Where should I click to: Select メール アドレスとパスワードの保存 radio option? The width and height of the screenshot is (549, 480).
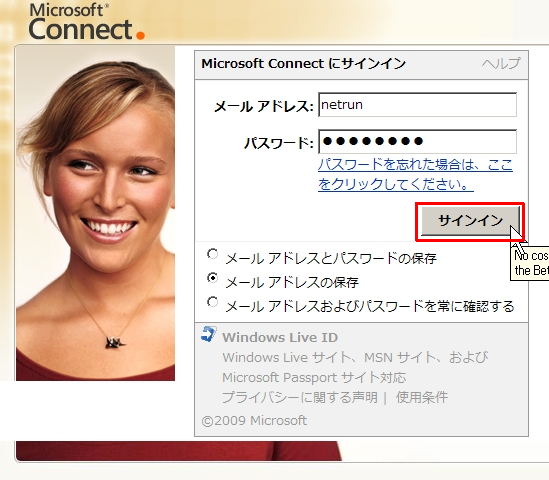pos(212,254)
